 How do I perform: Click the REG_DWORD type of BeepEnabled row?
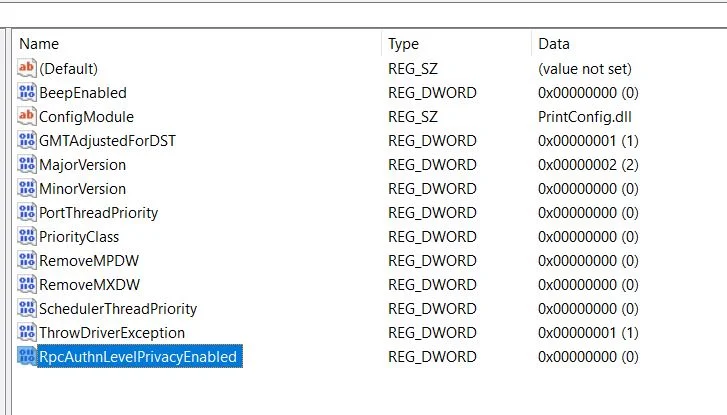(x=432, y=93)
